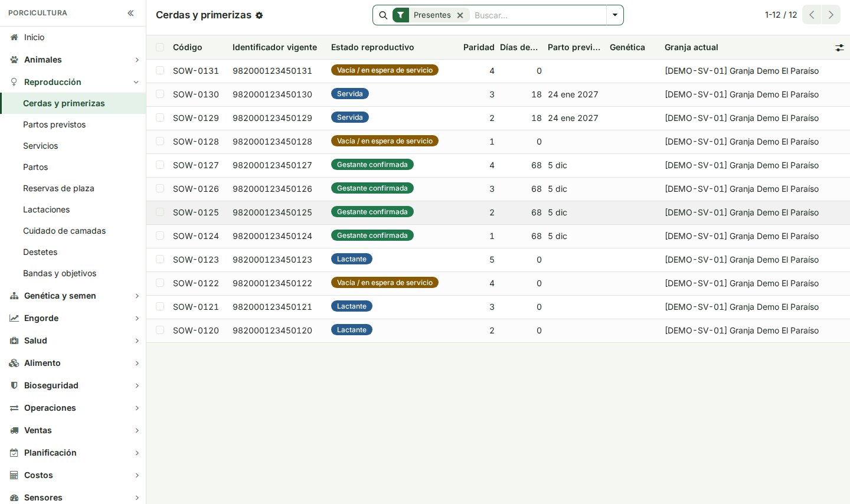This screenshot has width=850, height=504.
Task: Check the row SOW-0129 checkbox
Action: coord(160,117)
